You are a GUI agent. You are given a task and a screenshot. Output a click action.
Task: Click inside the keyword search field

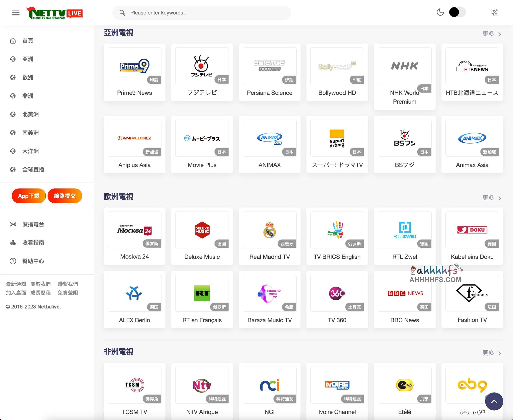(202, 13)
